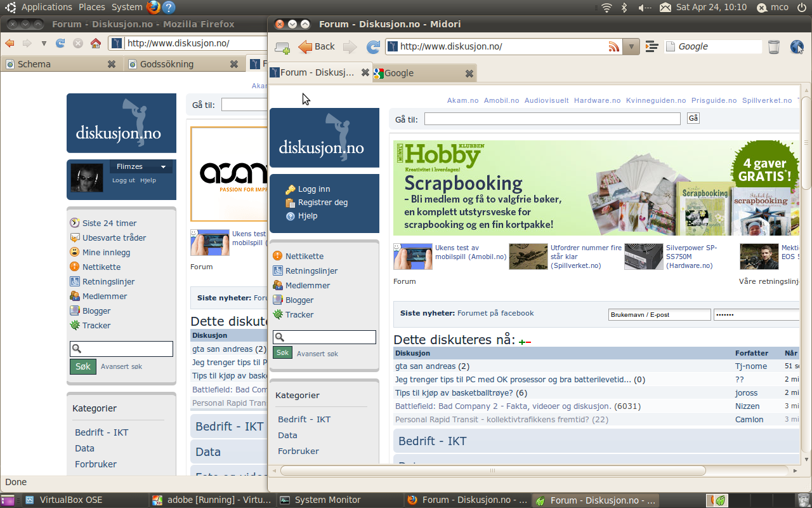Open Midori bookmarks panel icon
This screenshot has width=812, height=508.
point(651,46)
